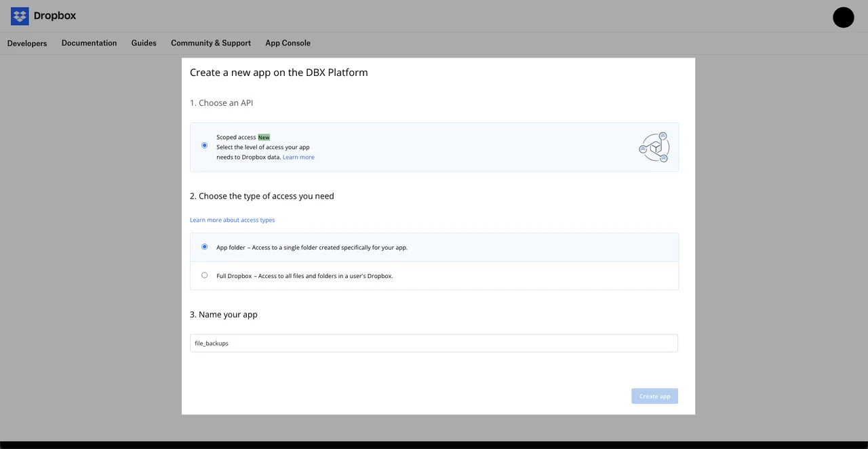Open the Documentation menu item
The width and height of the screenshot is (868, 449).
pos(89,43)
